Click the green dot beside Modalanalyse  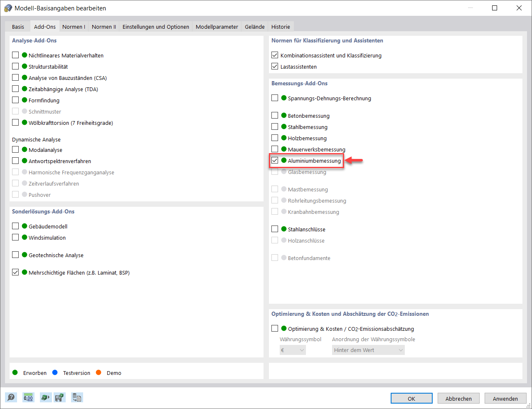pos(25,149)
